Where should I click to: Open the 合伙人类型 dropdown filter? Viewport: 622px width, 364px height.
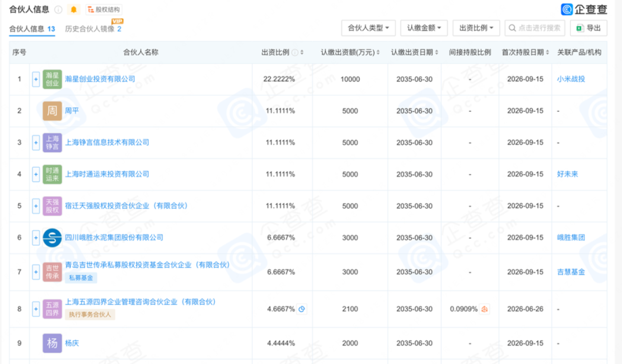pyautogui.click(x=368, y=28)
